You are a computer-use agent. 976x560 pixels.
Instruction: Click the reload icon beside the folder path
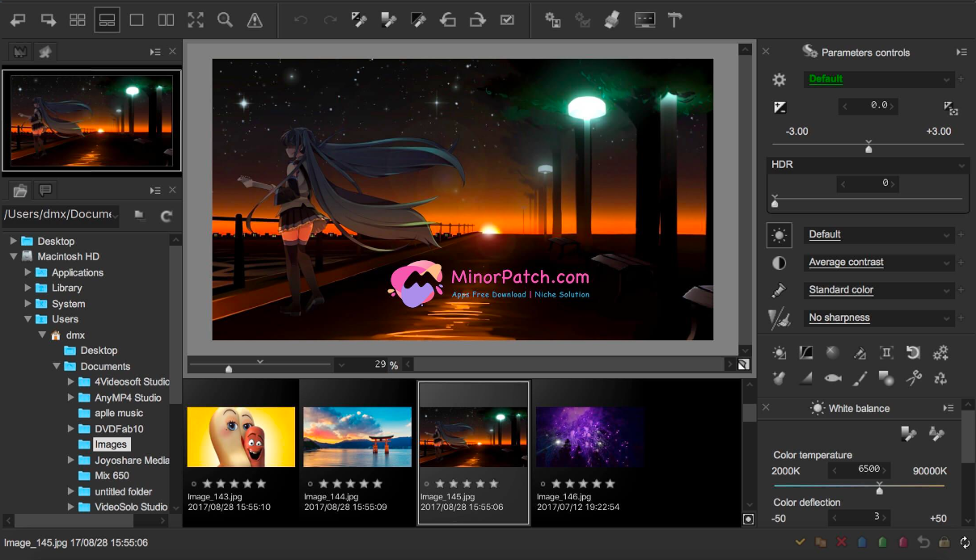(x=167, y=216)
